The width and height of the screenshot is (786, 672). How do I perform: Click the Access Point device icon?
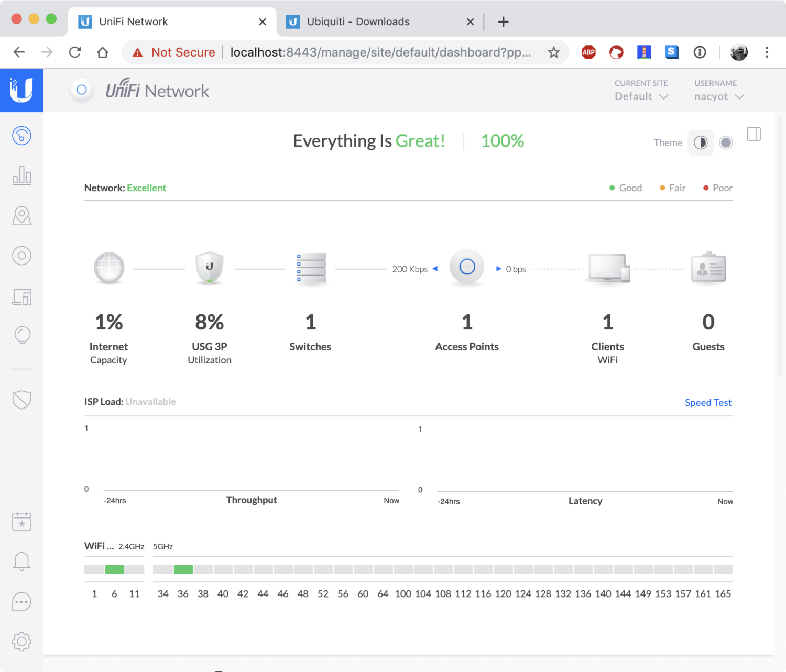tap(467, 267)
